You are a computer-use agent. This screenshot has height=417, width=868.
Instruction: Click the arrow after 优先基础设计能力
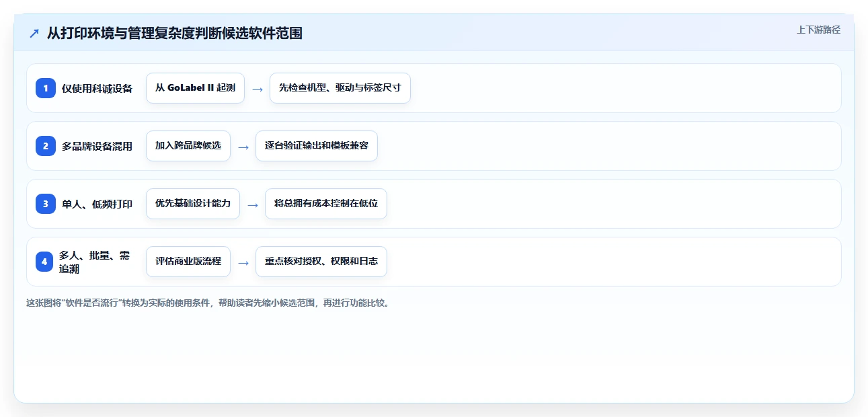253,204
